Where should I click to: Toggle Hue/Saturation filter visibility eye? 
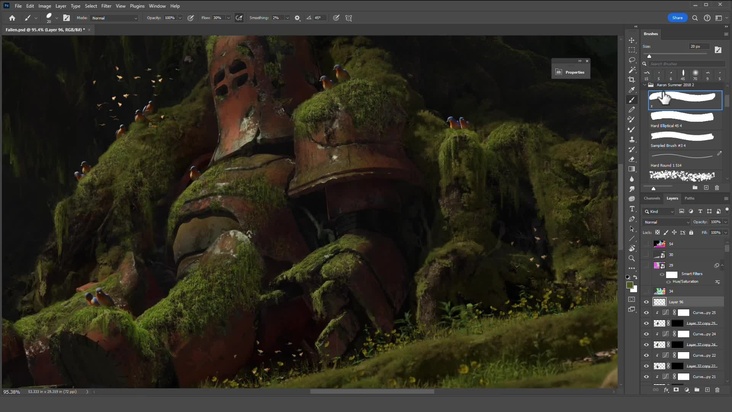click(x=668, y=282)
